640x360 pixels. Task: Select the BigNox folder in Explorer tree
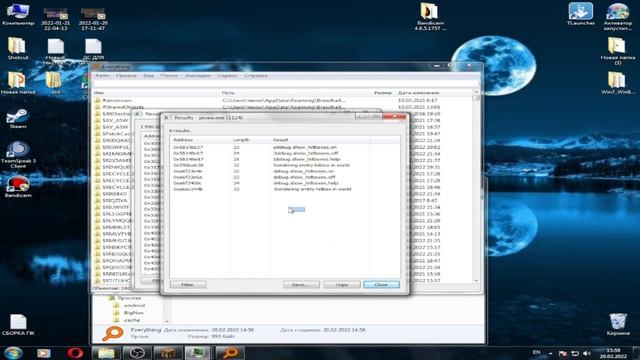click(133, 313)
